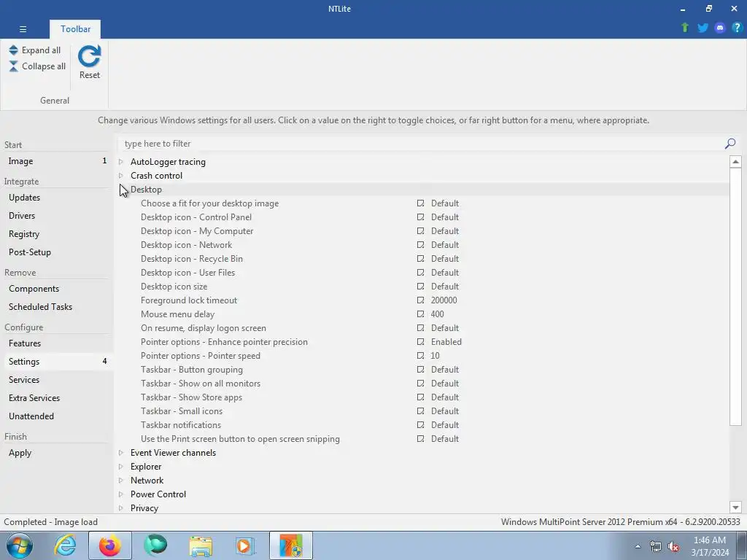Open the Help question mark icon
747x560 pixels.
coord(737,28)
